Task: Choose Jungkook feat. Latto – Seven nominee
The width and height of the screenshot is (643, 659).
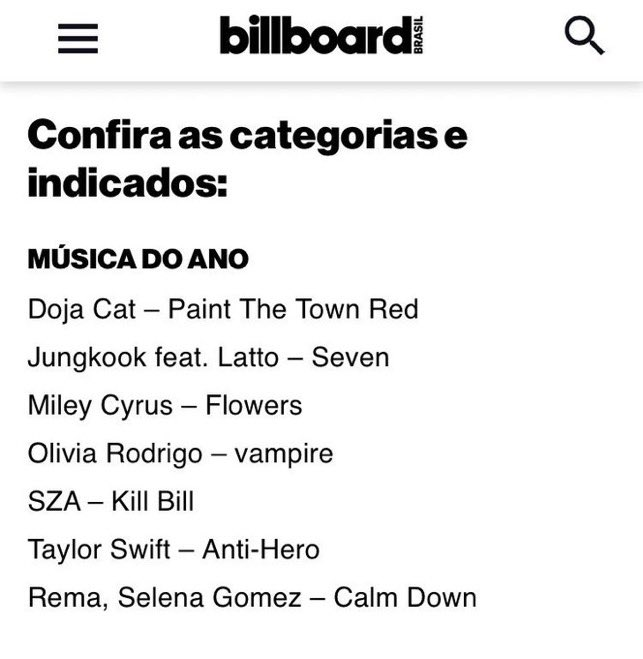Action: (208, 358)
